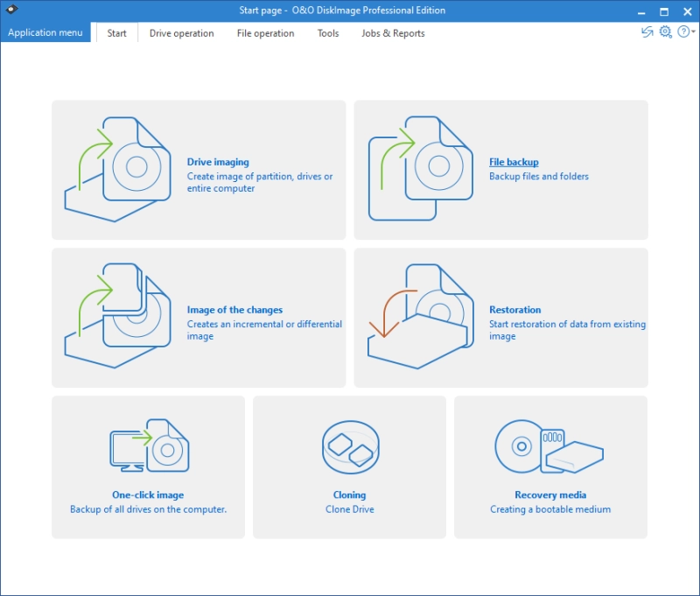Click the Restoration title link

coord(515,310)
